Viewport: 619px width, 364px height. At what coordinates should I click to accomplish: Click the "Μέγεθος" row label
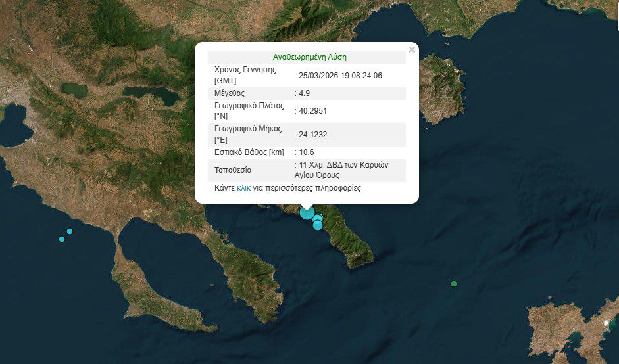pos(230,93)
